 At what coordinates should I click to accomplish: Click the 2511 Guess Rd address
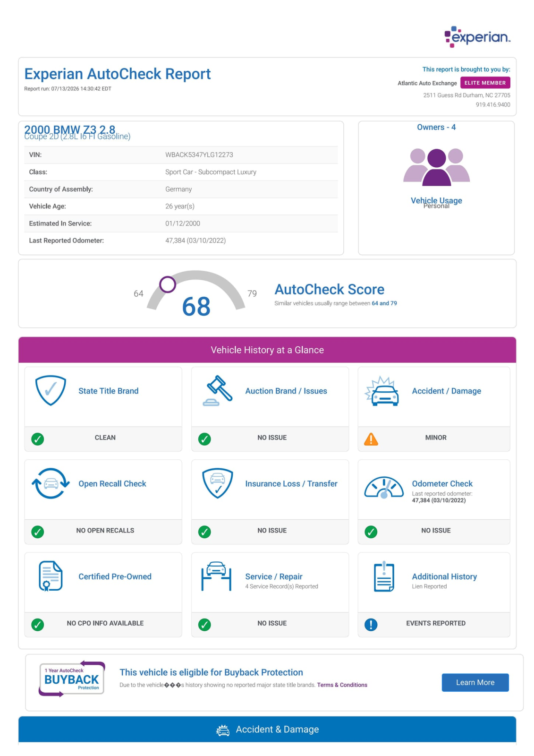point(466,95)
